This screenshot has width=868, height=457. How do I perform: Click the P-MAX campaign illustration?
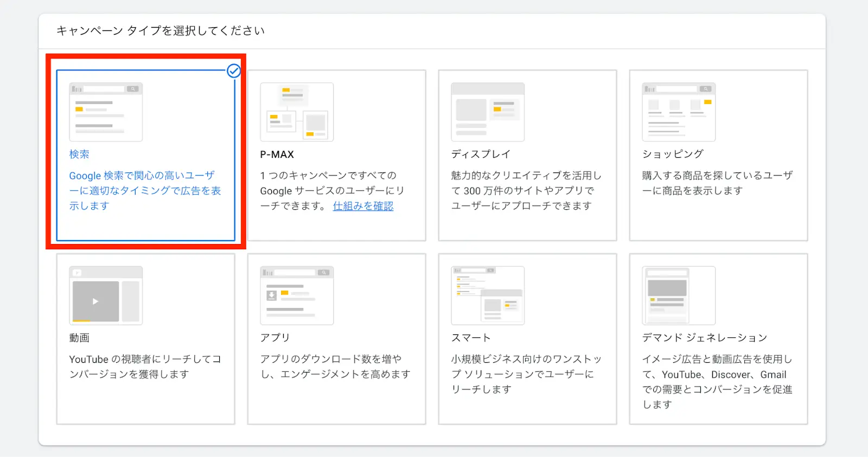[297, 112]
